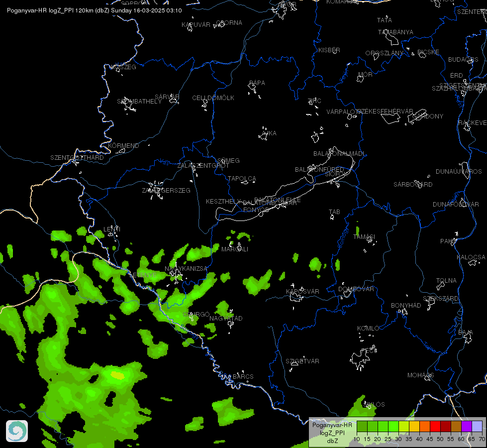Click the KOMLÓ label
The height and width of the screenshot is (448, 487).
[368, 329]
